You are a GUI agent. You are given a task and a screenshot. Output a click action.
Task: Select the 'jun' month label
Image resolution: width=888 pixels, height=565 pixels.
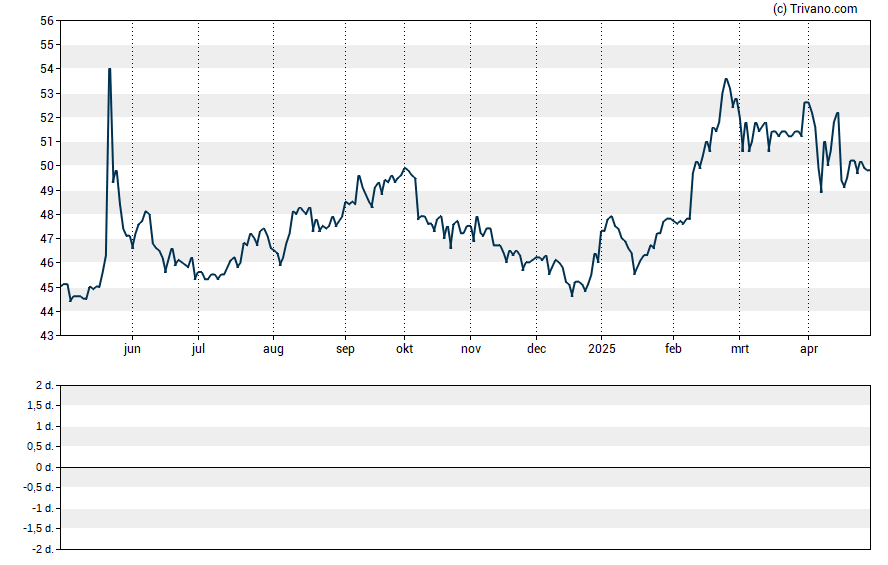coord(132,349)
